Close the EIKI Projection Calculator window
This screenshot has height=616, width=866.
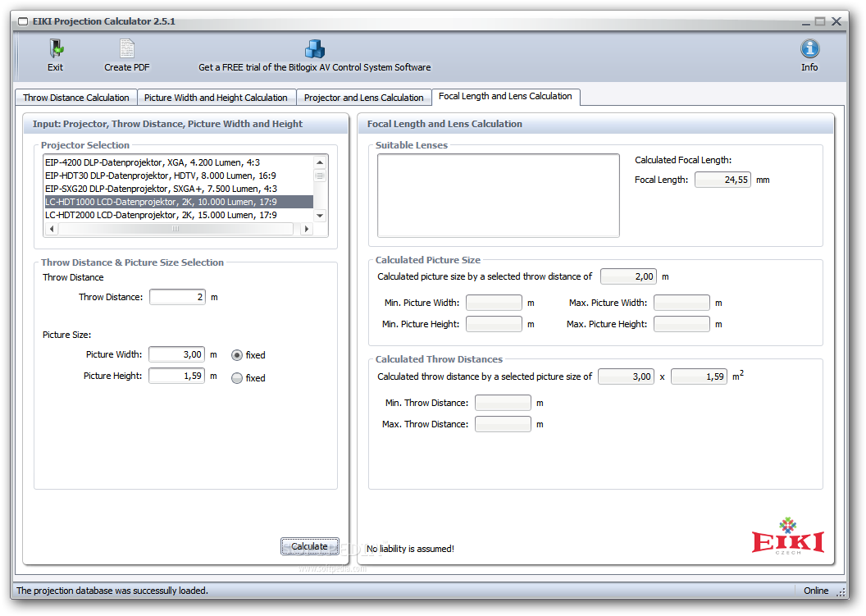[836, 21]
